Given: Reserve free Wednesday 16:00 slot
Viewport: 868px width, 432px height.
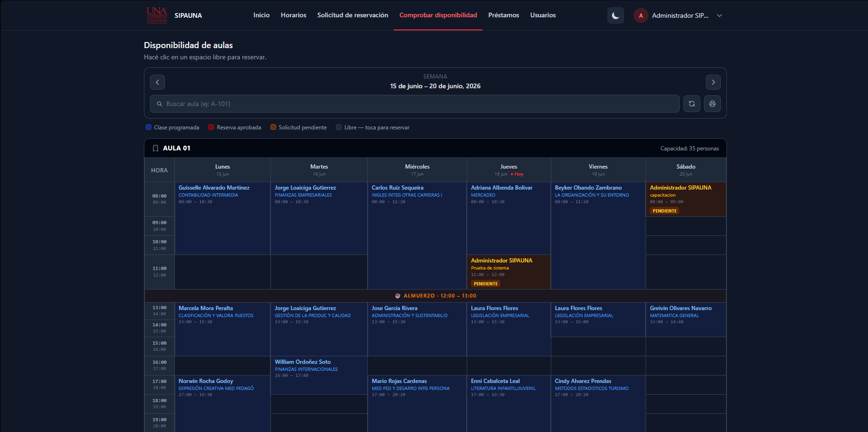Looking at the screenshot, I should click(417, 366).
